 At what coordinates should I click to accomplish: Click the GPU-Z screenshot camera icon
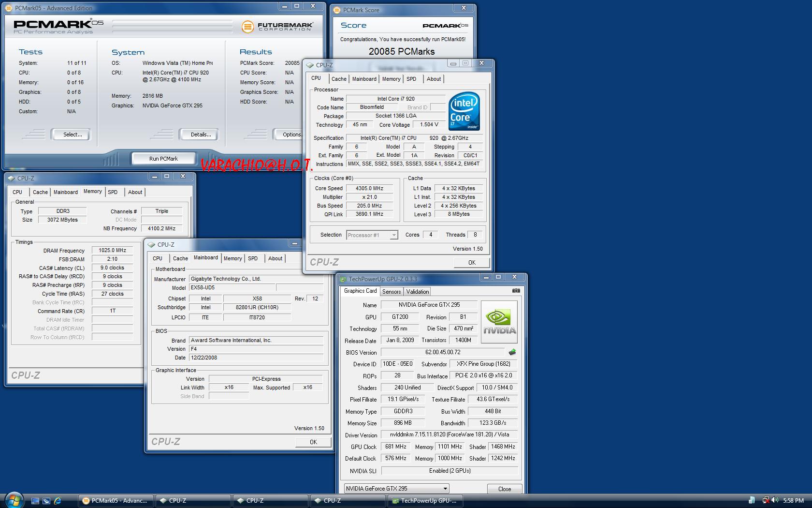click(516, 291)
